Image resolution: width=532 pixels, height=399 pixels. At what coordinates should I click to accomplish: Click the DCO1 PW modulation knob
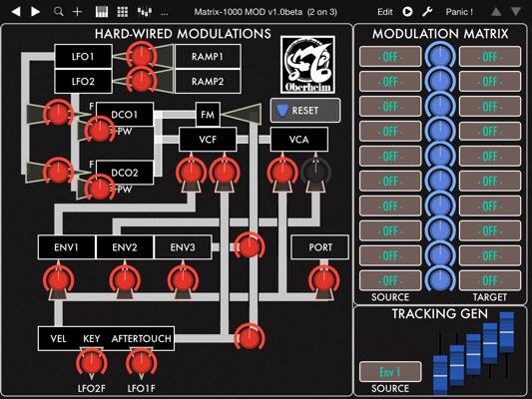coord(100,131)
